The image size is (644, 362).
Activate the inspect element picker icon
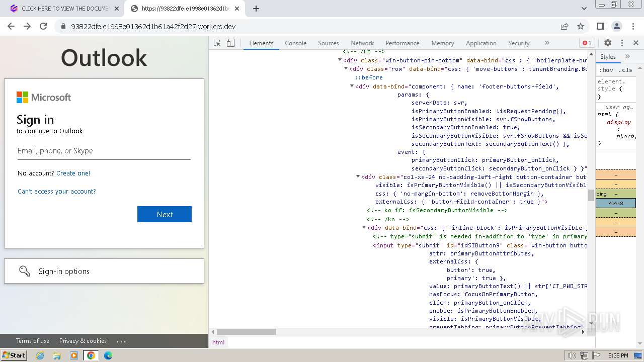click(217, 43)
